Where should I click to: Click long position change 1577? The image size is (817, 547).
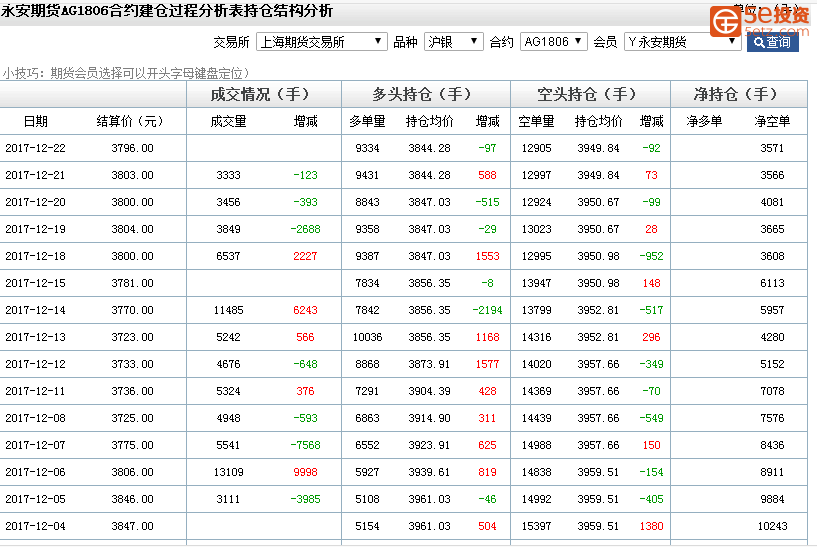point(487,364)
